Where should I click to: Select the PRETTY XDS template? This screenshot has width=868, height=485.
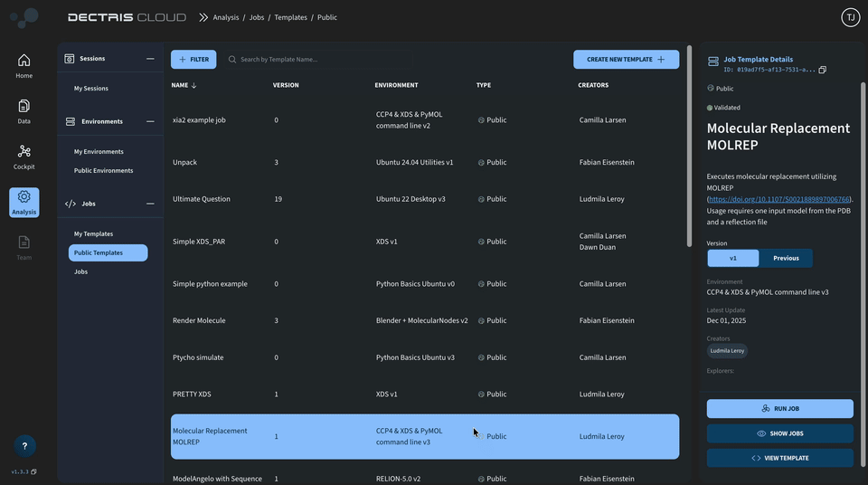(x=425, y=395)
